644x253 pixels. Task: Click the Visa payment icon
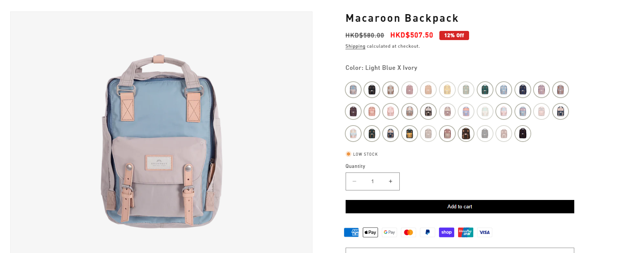click(x=484, y=232)
